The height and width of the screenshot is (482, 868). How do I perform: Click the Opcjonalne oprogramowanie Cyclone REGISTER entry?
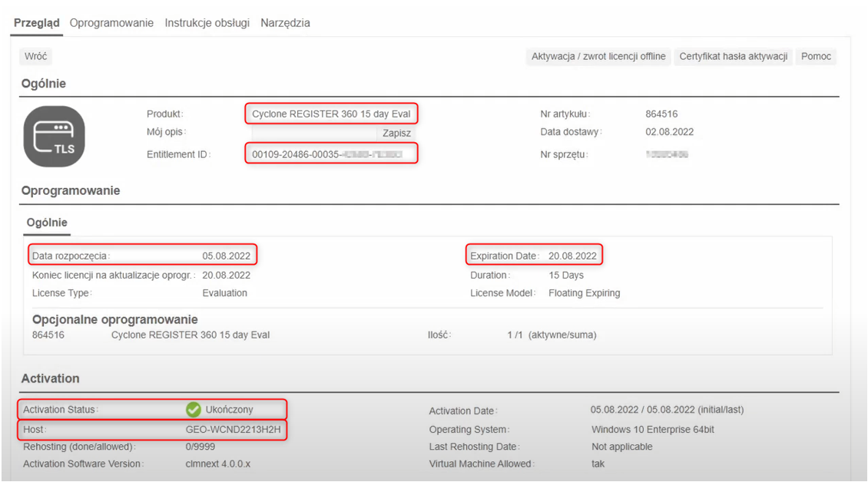point(190,335)
